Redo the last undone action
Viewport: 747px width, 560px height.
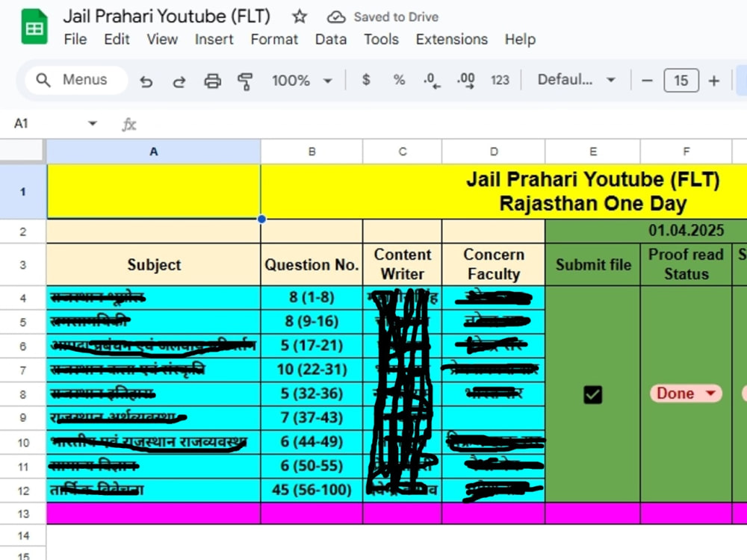point(179,81)
